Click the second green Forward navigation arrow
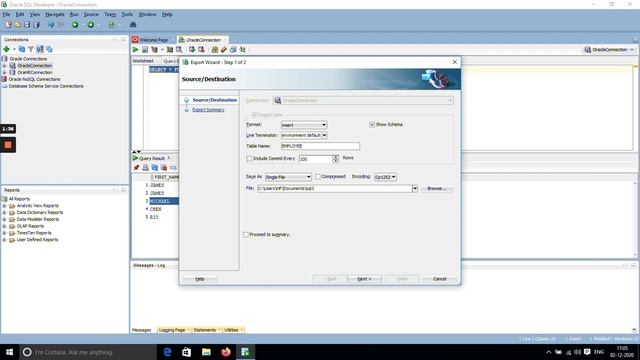This screenshot has height=360, width=640. (x=91, y=25)
